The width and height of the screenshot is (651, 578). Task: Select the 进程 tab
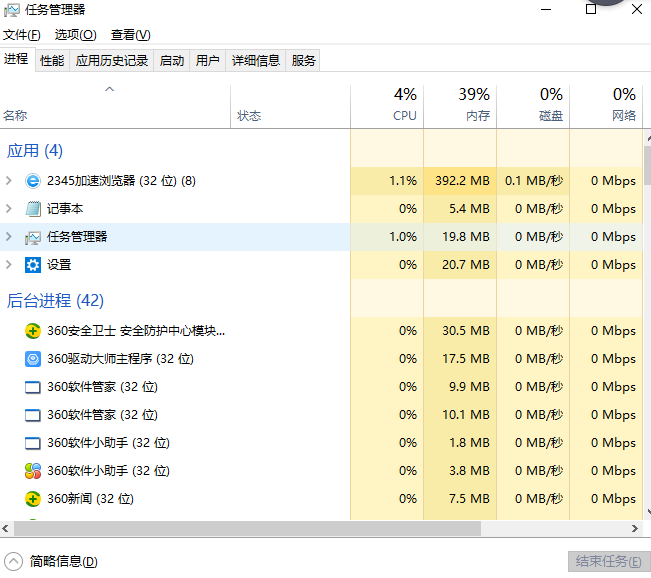pos(17,59)
